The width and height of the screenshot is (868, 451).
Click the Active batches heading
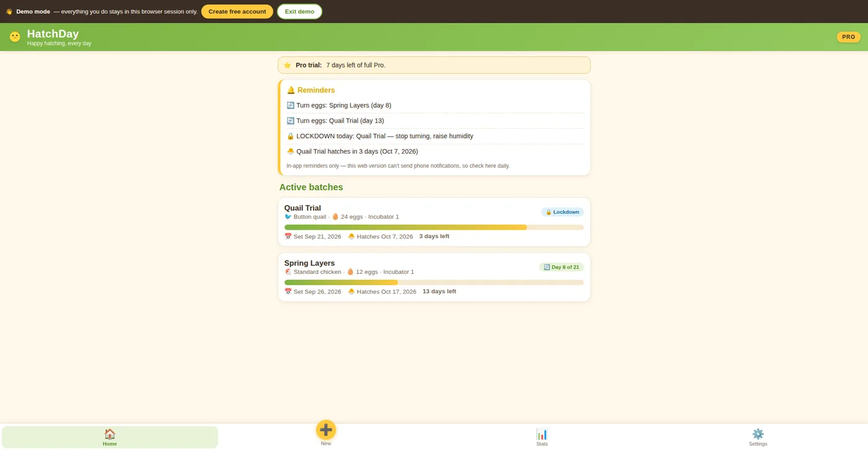311,187
